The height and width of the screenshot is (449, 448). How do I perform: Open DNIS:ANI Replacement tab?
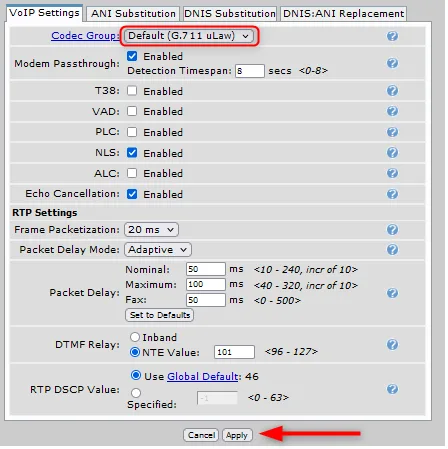point(343,14)
